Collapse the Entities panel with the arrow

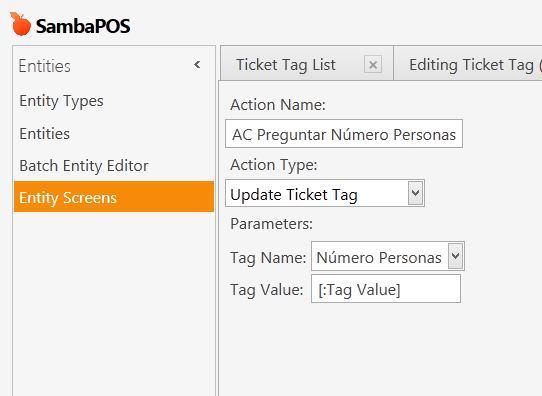[197, 65]
